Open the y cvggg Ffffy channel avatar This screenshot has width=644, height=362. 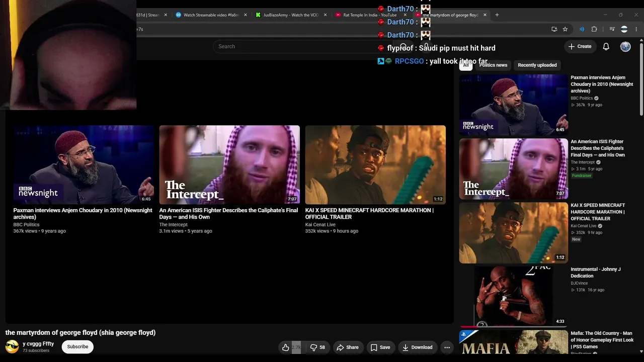pos(12,346)
